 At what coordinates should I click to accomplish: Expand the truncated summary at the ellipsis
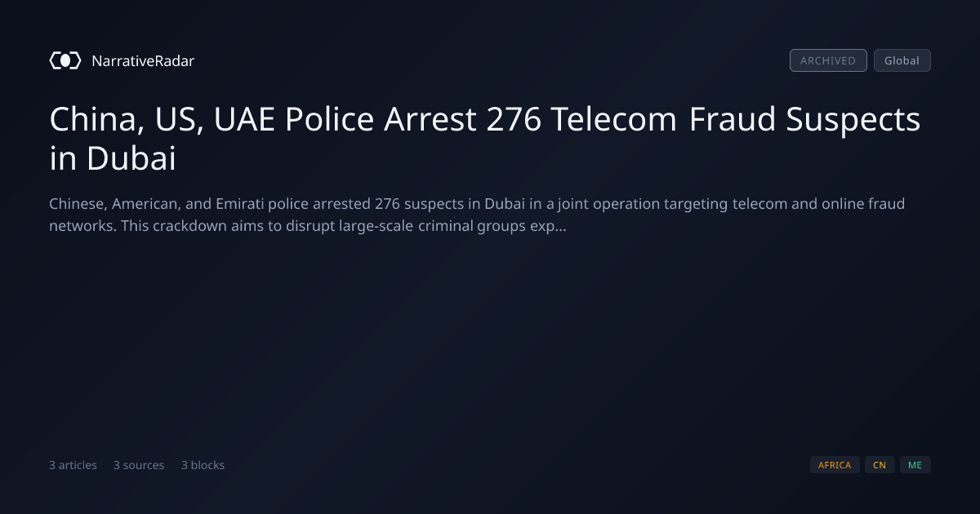point(560,226)
